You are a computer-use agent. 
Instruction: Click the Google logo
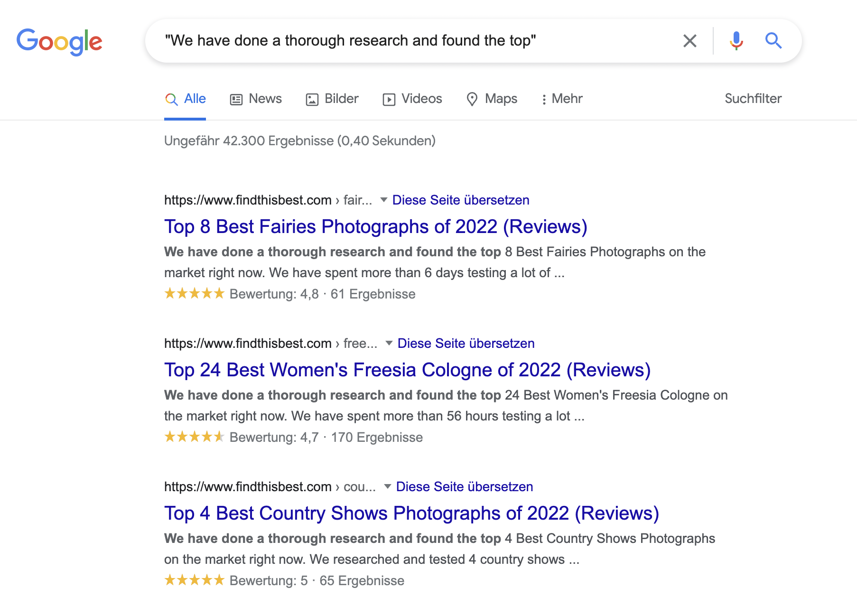click(x=59, y=41)
